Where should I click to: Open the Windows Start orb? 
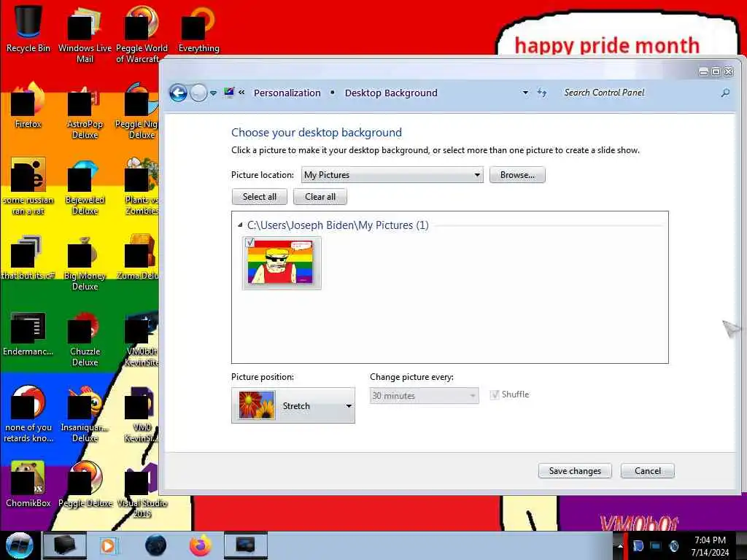click(x=19, y=545)
